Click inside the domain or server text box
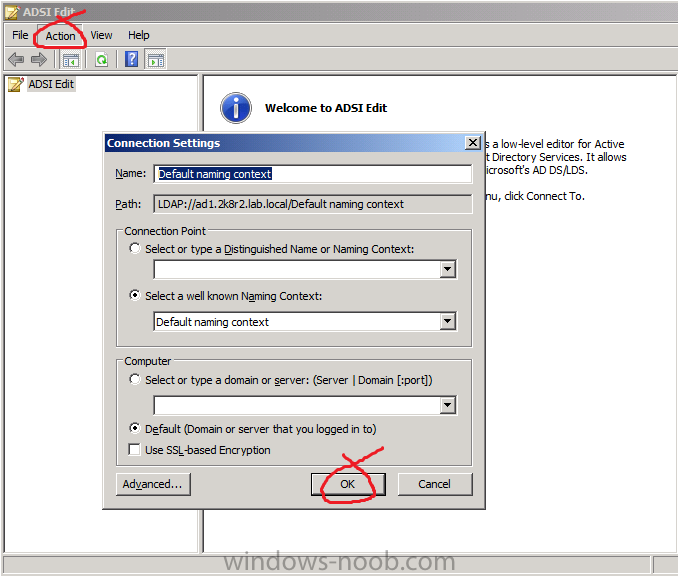 297,405
